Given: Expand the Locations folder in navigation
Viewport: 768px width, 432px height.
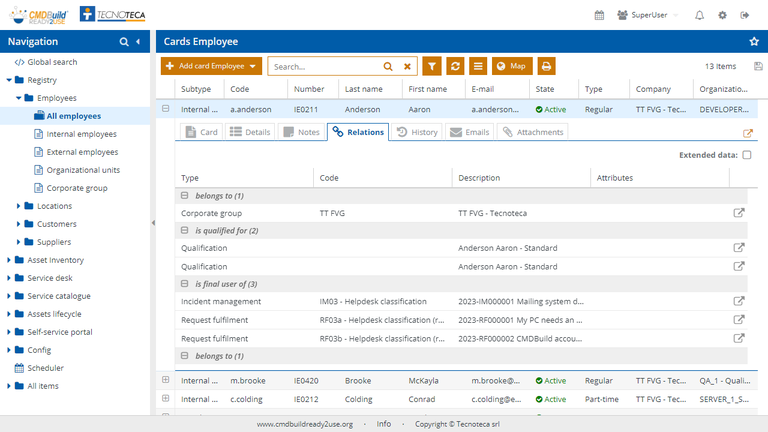Looking at the screenshot, I should coord(18,206).
